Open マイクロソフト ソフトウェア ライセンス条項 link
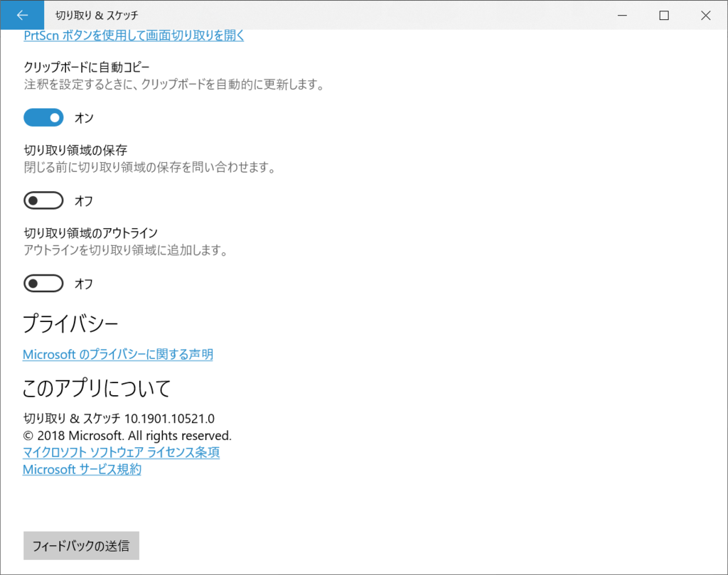This screenshot has width=728, height=575. pos(121,452)
